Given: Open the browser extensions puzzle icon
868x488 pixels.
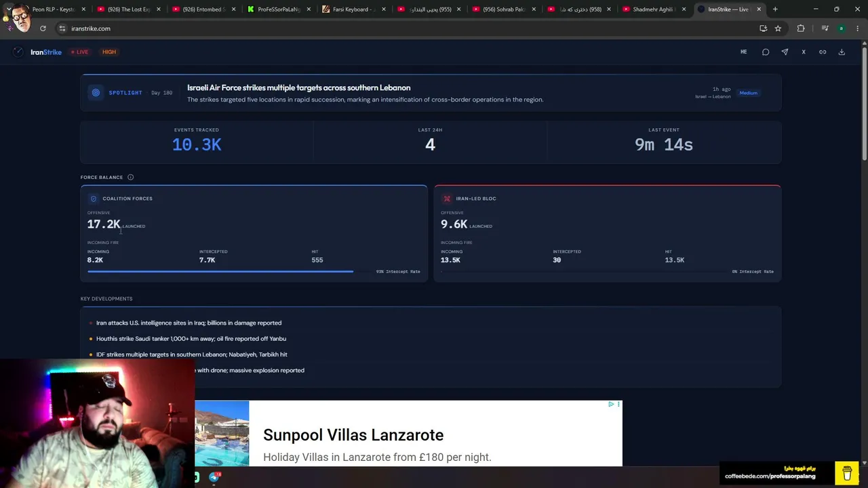Looking at the screenshot, I should coord(801,28).
